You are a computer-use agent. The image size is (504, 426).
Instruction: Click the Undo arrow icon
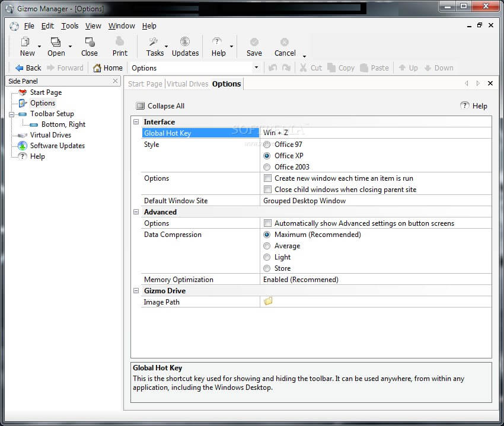point(273,68)
